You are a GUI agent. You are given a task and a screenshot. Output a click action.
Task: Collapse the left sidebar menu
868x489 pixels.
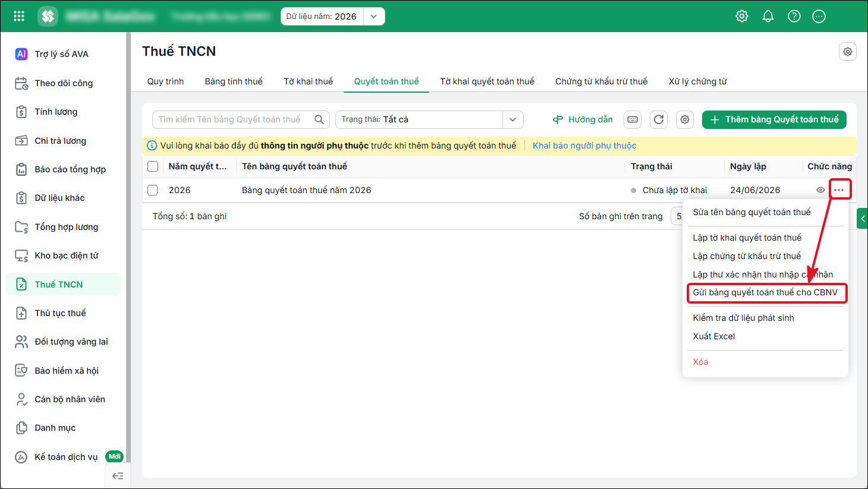click(118, 476)
